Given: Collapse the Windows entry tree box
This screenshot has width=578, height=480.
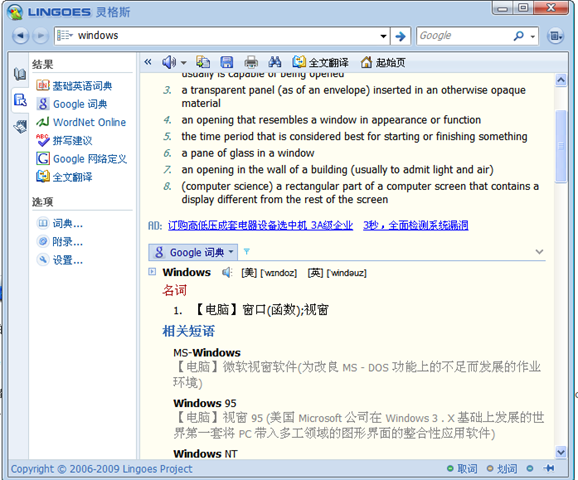Looking at the screenshot, I should pyautogui.click(x=152, y=272).
